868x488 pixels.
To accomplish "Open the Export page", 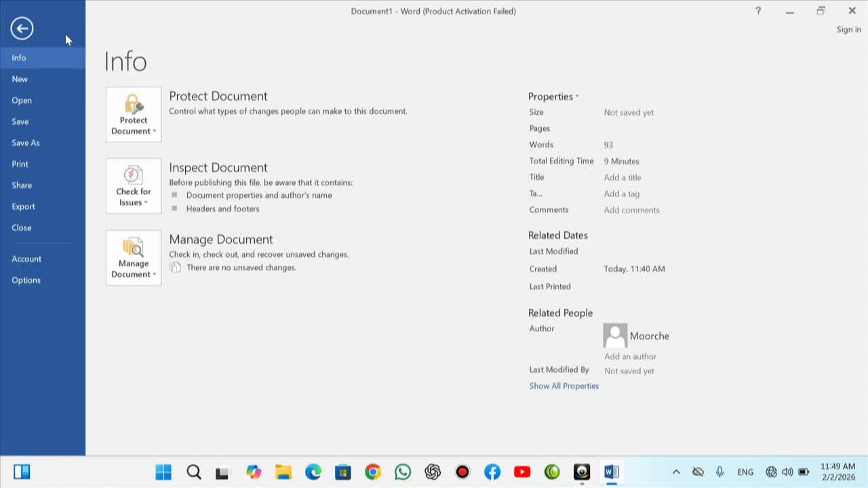I will point(43,206).
